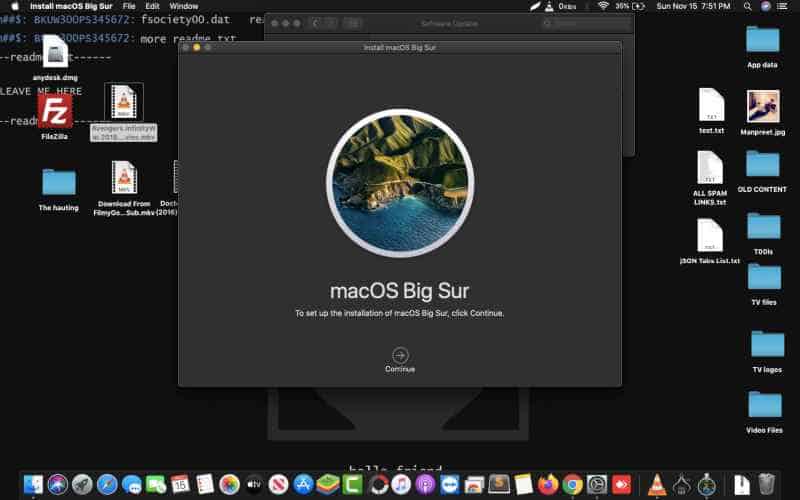Open Finder from the dock
Image resolution: width=800 pixels, height=500 pixels.
click(x=33, y=484)
